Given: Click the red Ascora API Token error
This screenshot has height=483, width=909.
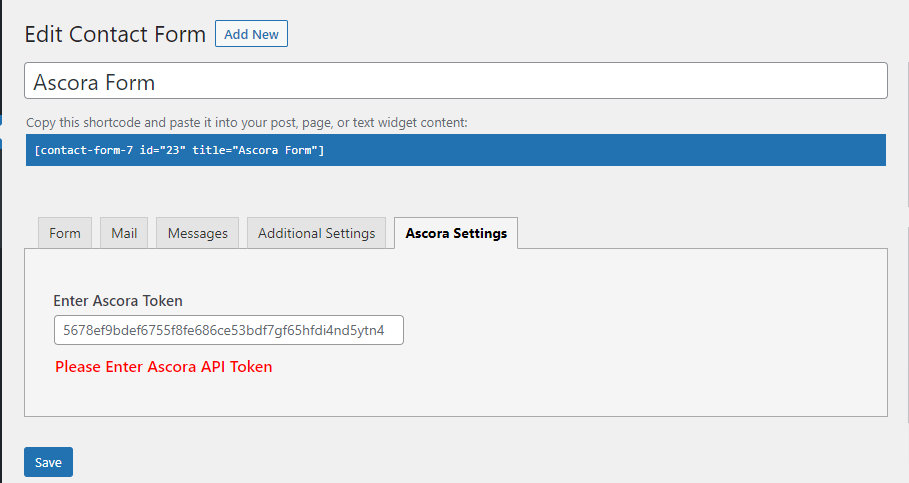Looking at the screenshot, I should [x=163, y=367].
